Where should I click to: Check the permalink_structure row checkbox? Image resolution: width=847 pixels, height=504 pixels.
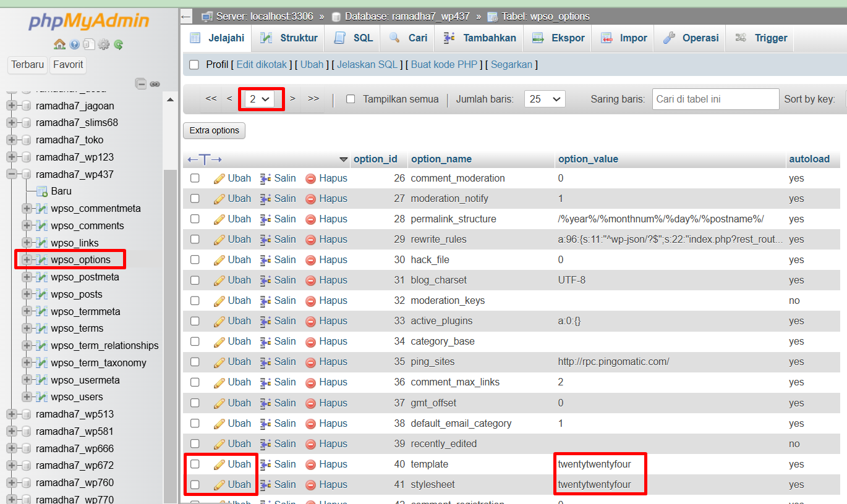tap(195, 219)
